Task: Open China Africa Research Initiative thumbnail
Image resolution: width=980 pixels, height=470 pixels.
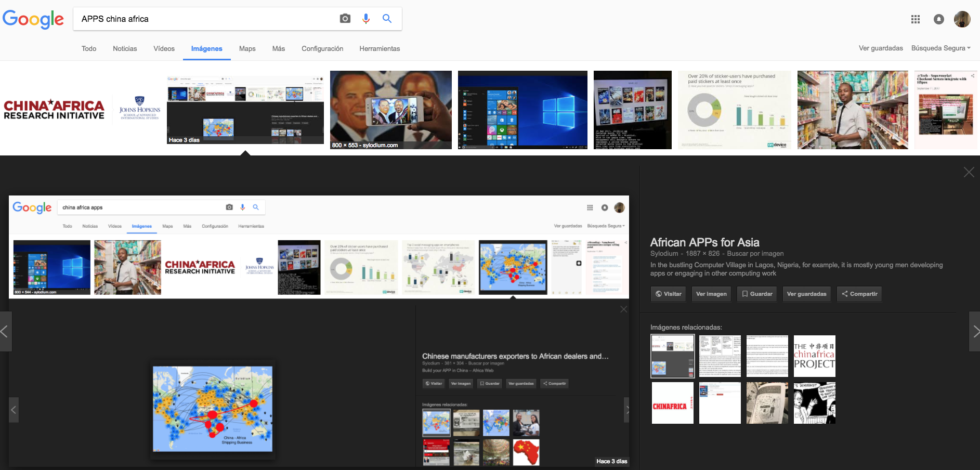Action: tap(82, 110)
